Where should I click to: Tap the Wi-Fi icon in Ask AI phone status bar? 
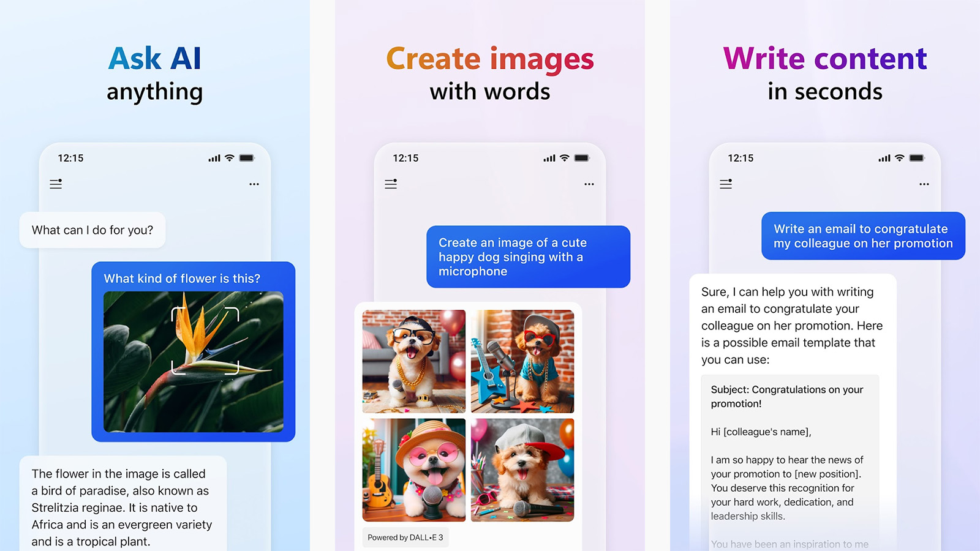coord(230,158)
